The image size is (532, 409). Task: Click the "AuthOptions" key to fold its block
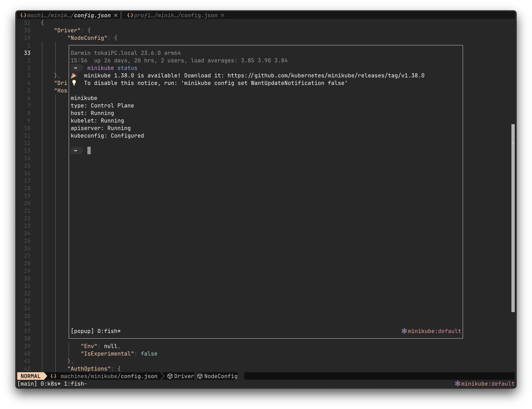89,369
